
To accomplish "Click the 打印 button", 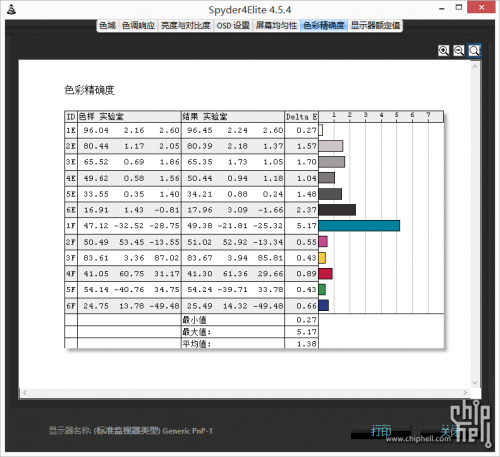I will point(381,431).
